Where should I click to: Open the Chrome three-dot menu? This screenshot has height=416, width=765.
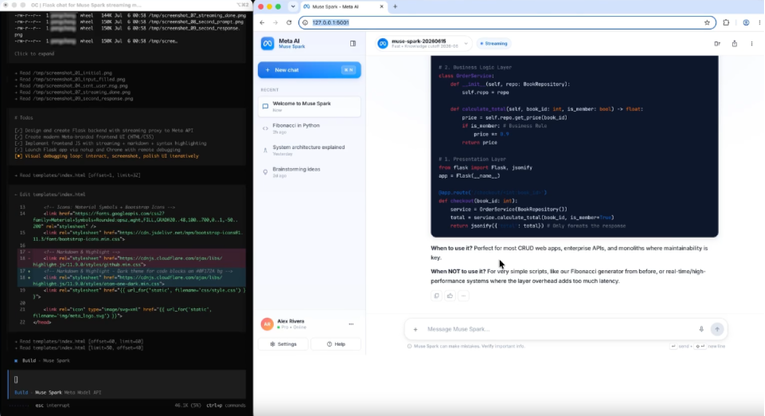pos(760,22)
